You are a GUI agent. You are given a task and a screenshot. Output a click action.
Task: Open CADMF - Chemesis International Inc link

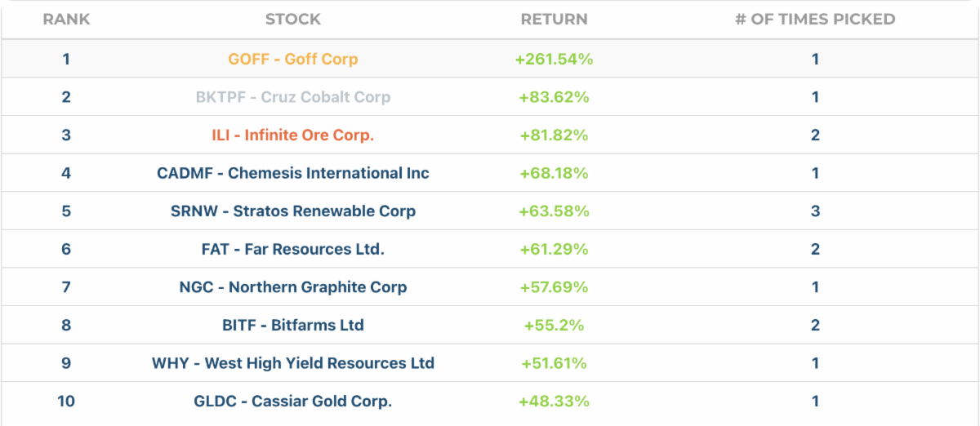click(293, 173)
